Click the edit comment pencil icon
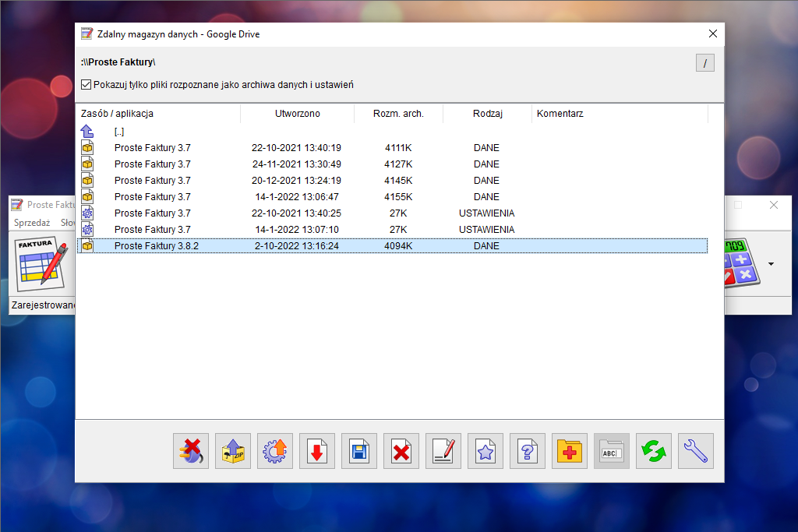 click(443, 451)
